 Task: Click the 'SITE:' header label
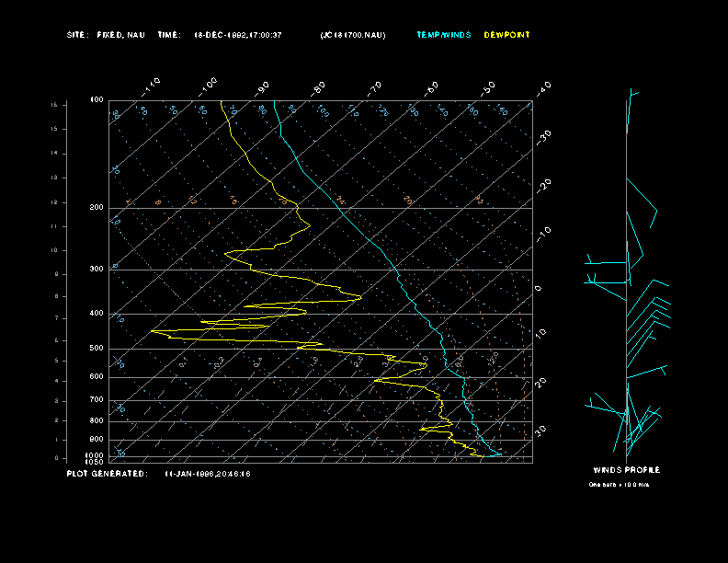coord(76,35)
